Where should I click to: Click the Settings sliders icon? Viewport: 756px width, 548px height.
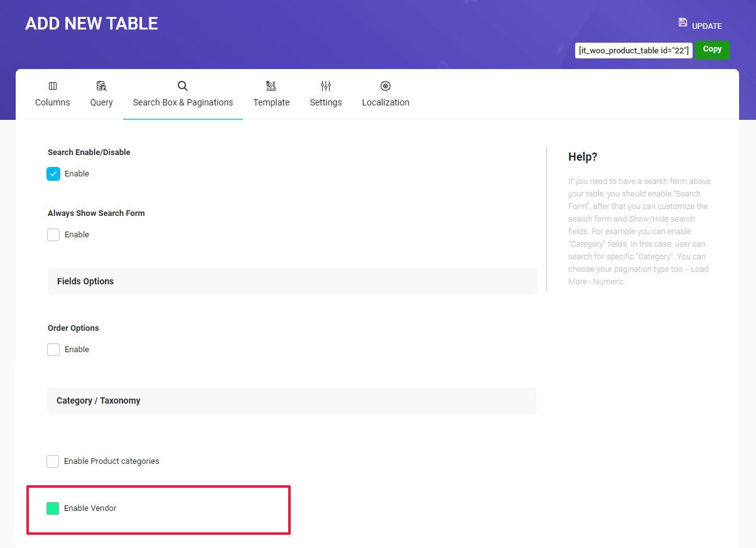325,86
